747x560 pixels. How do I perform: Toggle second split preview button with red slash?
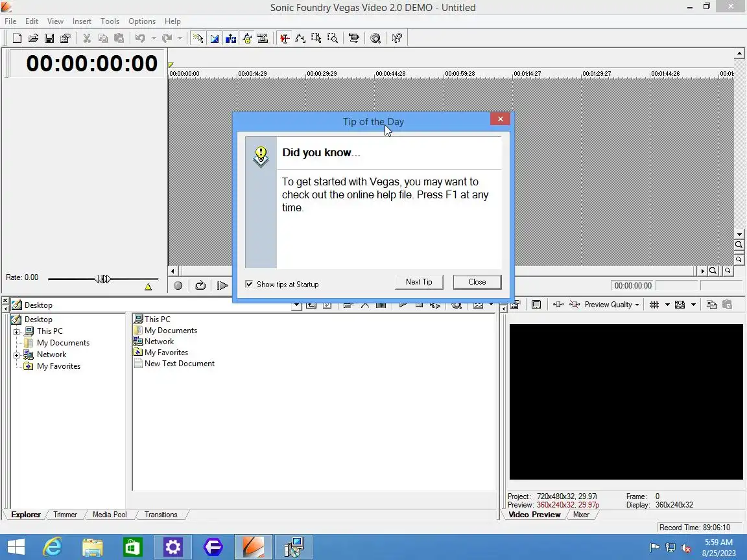click(574, 305)
